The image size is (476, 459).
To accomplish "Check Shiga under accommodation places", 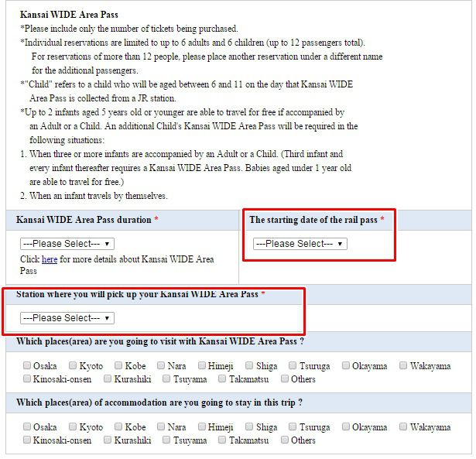I will pos(249,426).
